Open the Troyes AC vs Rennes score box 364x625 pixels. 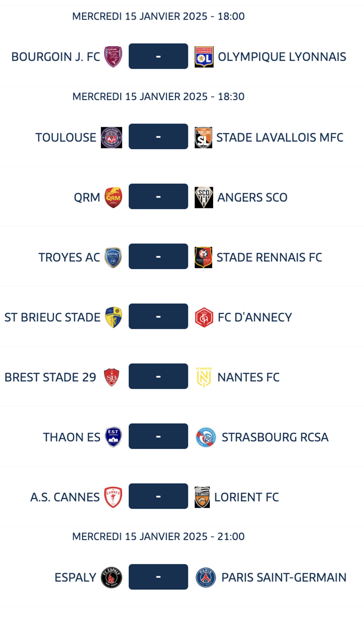(158, 256)
